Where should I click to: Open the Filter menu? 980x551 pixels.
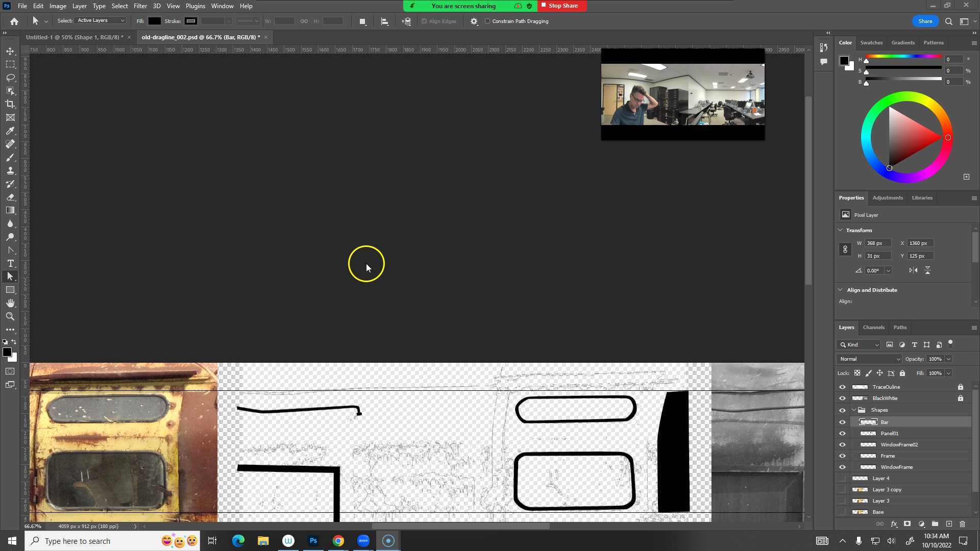tap(140, 6)
